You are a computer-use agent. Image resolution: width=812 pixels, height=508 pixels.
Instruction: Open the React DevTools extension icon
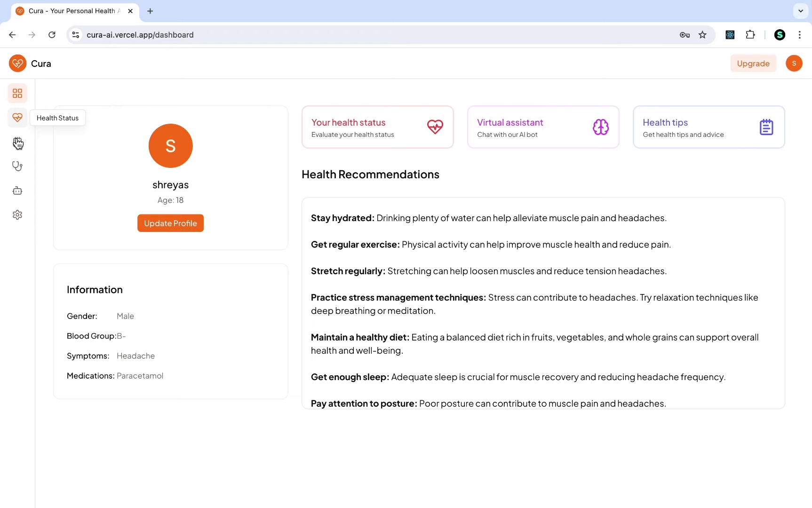(730, 35)
